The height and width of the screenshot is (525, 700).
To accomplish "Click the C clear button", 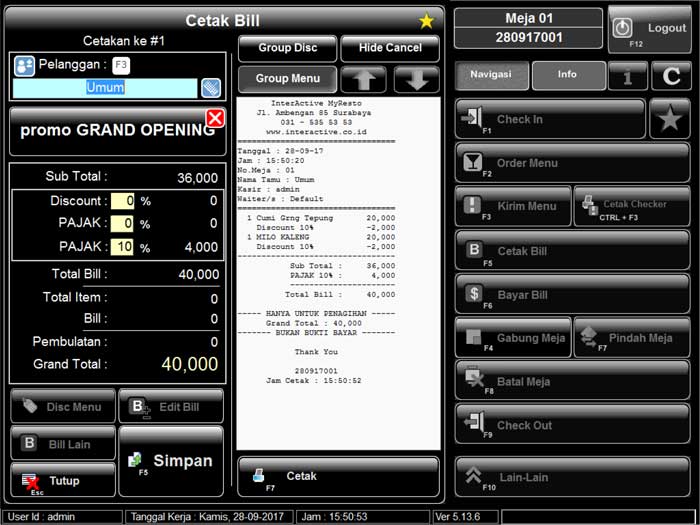I will point(671,76).
